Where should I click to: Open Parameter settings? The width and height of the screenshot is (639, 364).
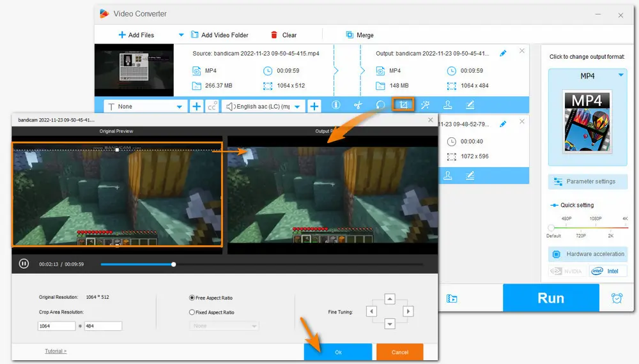point(588,181)
